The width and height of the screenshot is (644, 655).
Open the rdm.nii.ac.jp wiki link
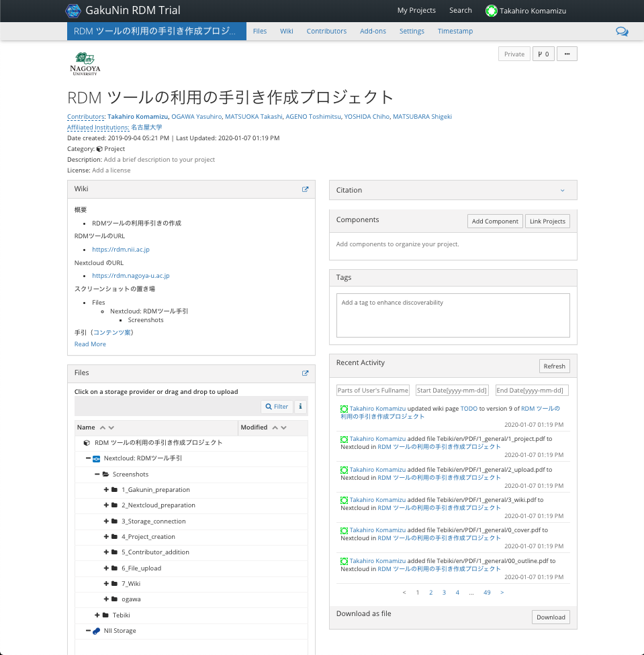pos(121,250)
